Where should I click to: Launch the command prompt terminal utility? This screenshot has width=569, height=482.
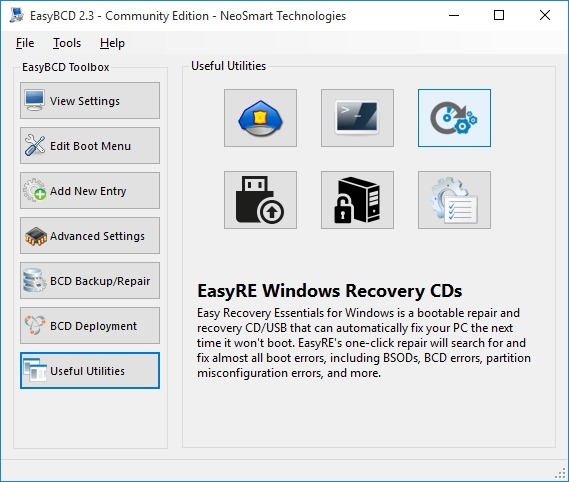click(x=357, y=118)
